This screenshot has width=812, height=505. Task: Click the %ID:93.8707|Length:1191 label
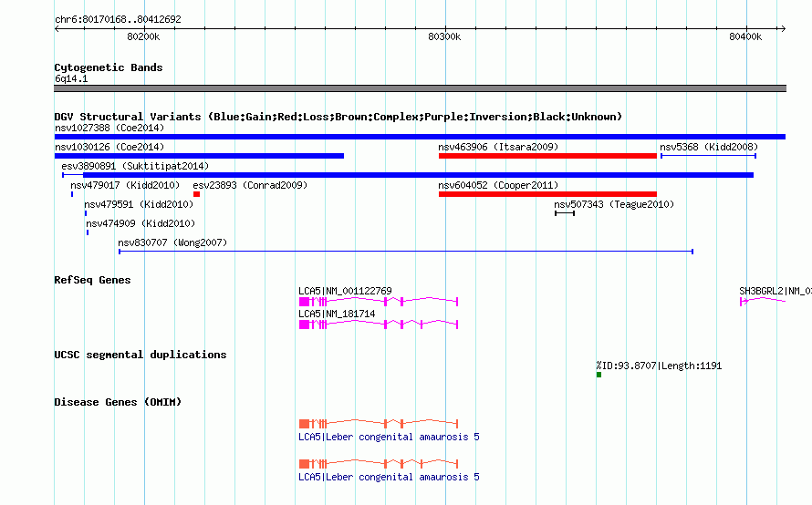tap(659, 366)
